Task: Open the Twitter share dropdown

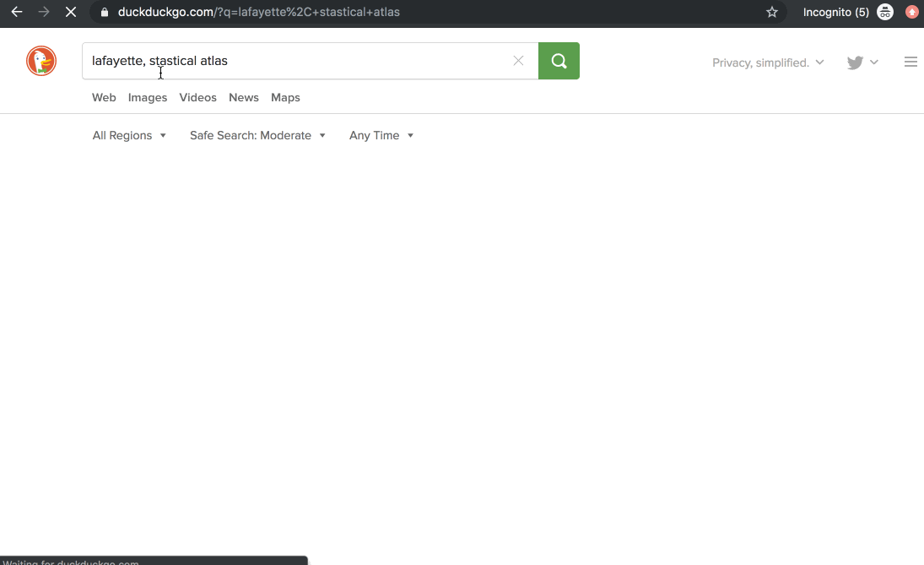Action: click(x=862, y=62)
